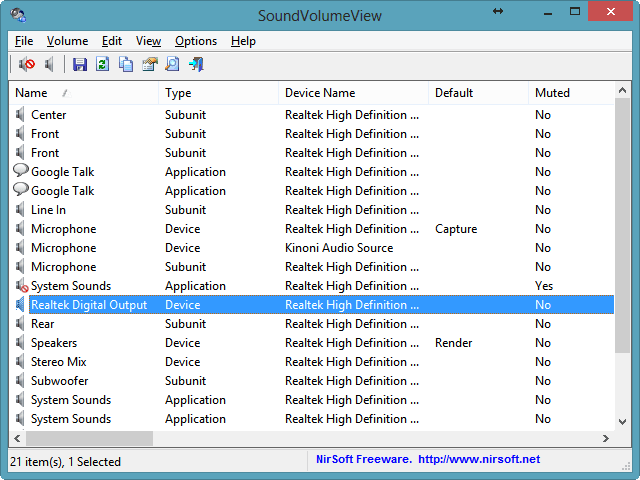This screenshot has height=480, width=640.
Task: Select the Center row name
Action: pyautogui.click(x=49, y=115)
